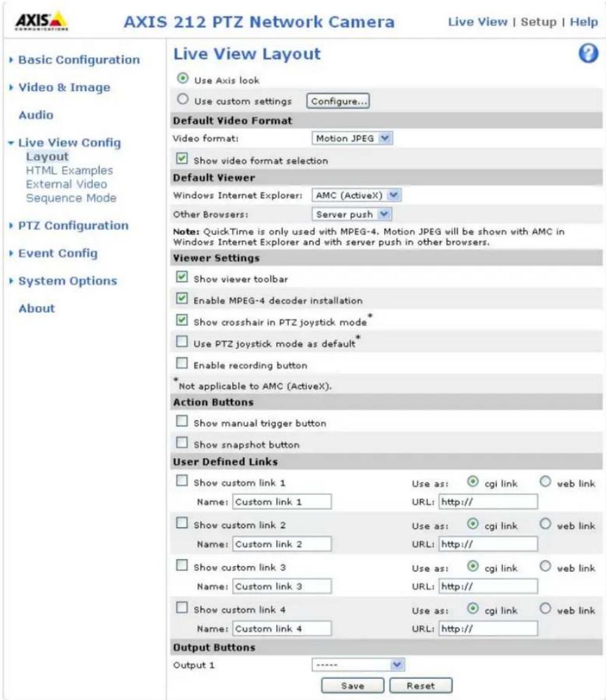This screenshot has width=606, height=700.
Task: Toggle Show crosshair in PTZ joystick mode
Action: (x=181, y=321)
